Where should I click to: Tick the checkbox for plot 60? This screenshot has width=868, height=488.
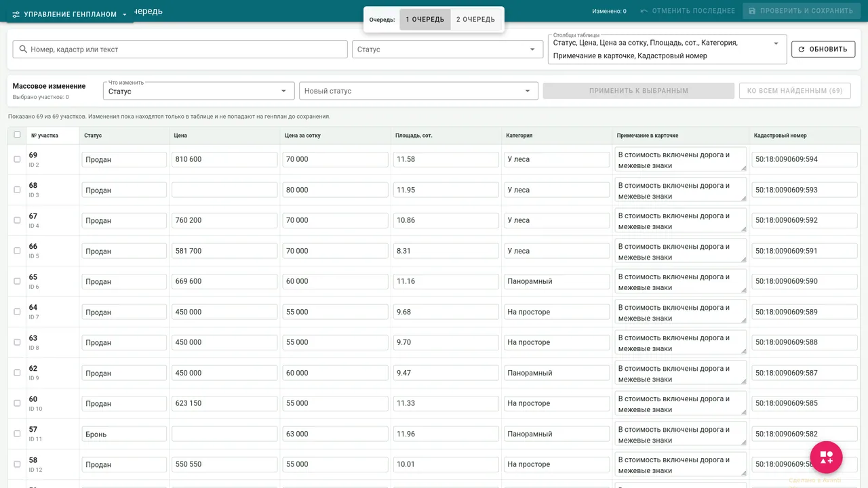click(x=18, y=403)
